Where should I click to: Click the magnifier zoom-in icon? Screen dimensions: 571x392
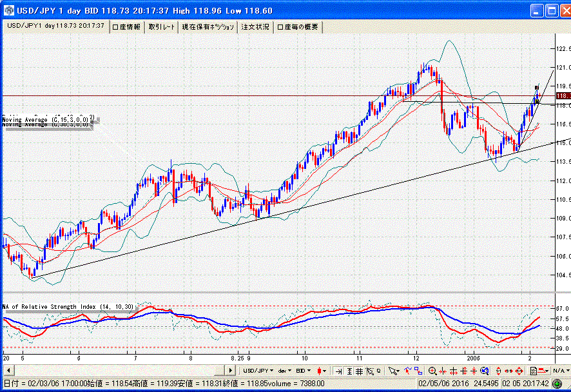tap(432, 371)
